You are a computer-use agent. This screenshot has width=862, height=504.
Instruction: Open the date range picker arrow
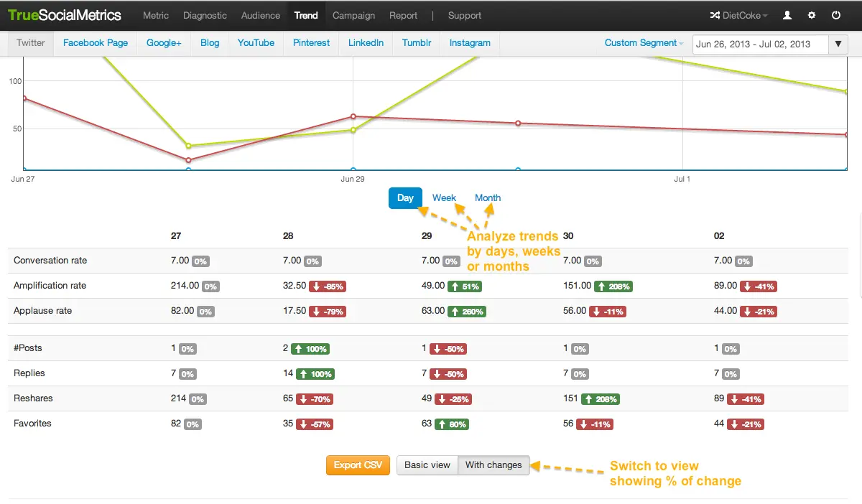point(838,44)
